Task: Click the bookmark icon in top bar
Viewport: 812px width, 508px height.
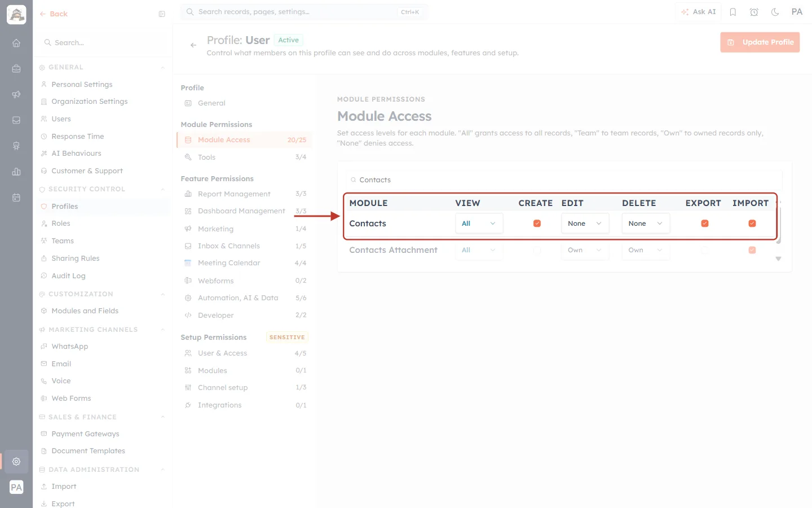Action: tap(733, 12)
